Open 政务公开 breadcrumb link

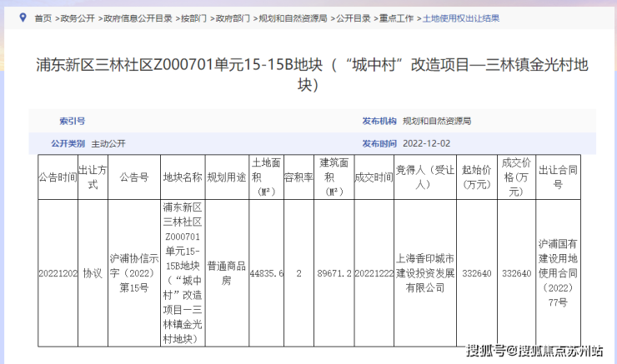tap(76, 17)
